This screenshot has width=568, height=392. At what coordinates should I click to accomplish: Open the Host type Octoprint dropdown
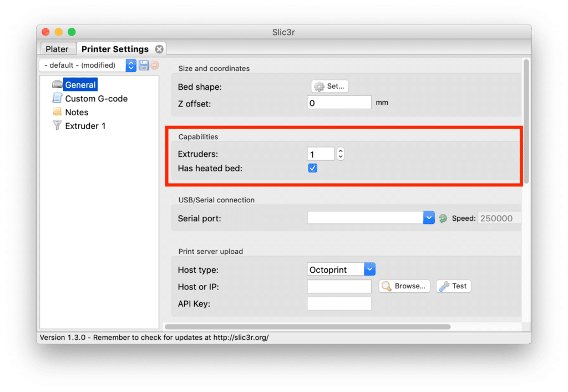pyautogui.click(x=370, y=270)
